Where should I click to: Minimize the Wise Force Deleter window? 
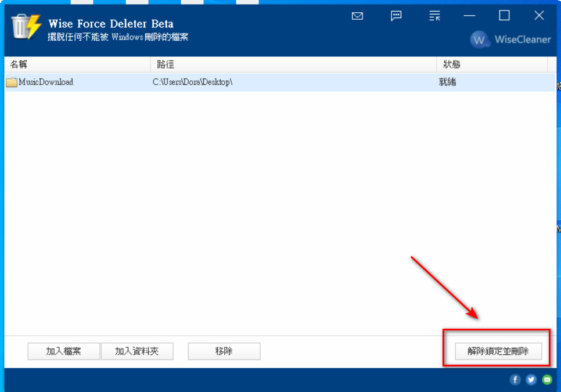[469, 16]
